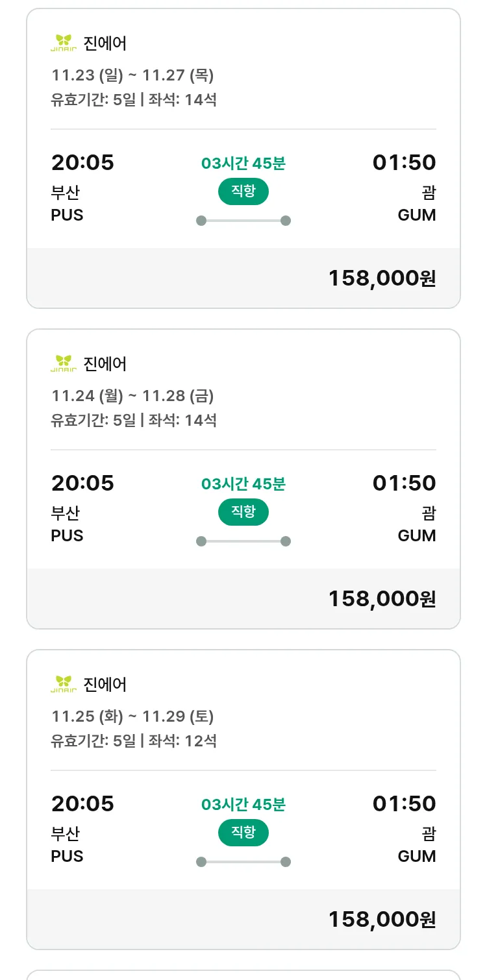
Task: Click route line graphic on 11.24 flight
Action: (x=243, y=541)
